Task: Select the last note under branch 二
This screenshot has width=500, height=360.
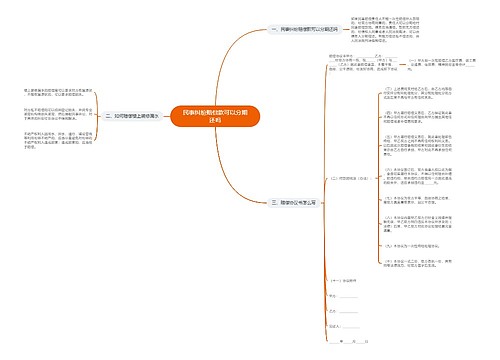Action: [x=58, y=140]
